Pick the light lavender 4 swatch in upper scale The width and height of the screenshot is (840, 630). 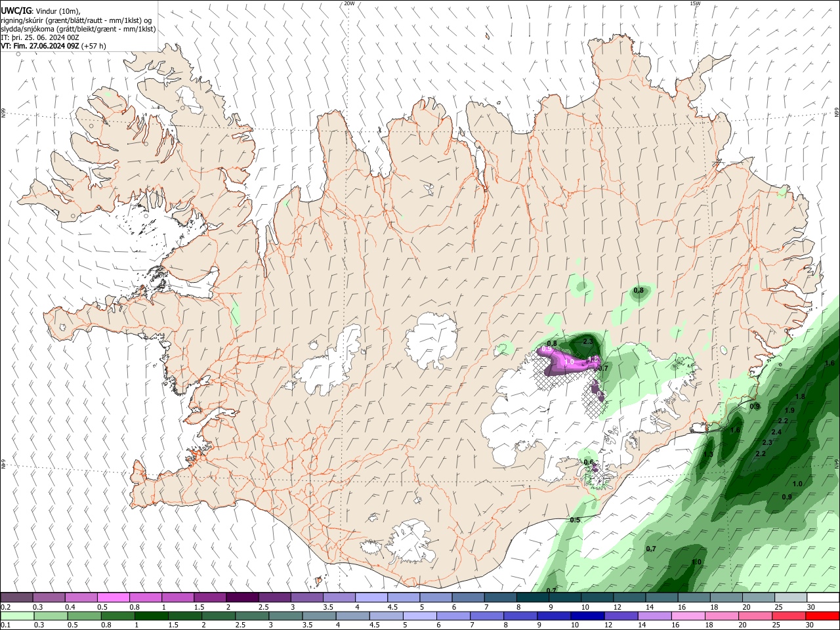tap(371, 598)
